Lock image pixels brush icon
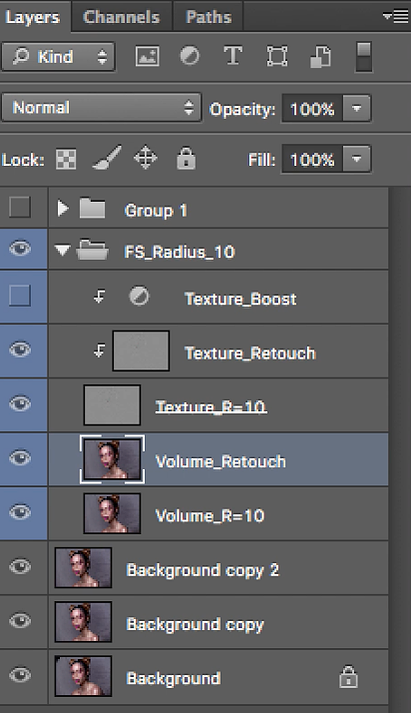411x713 pixels. pos(107,158)
